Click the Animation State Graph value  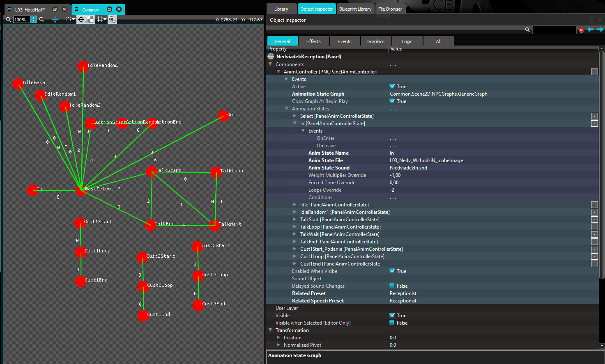439,94
